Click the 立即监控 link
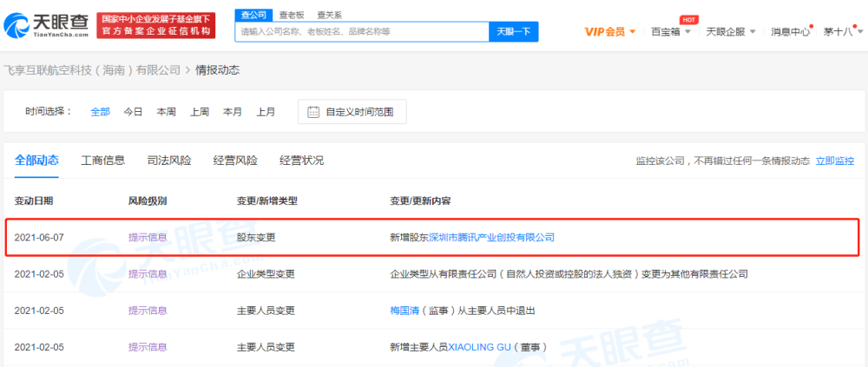The width and height of the screenshot is (868, 367). point(835,161)
